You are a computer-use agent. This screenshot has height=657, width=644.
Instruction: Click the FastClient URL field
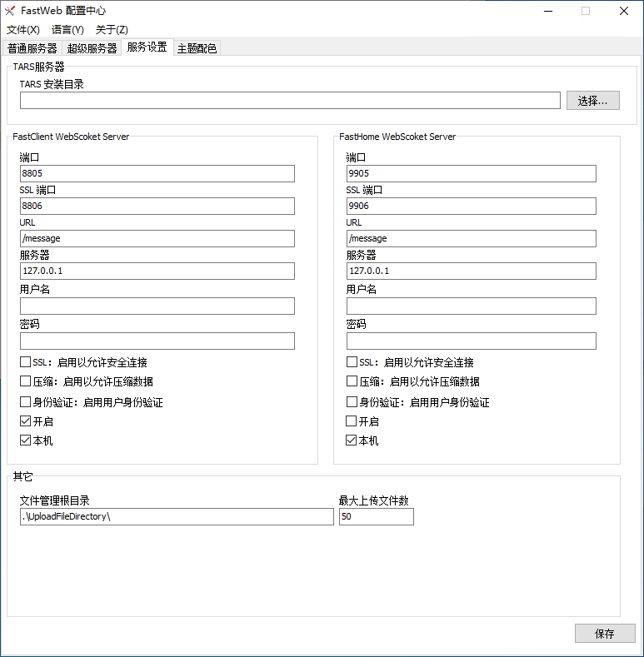pyautogui.click(x=157, y=238)
